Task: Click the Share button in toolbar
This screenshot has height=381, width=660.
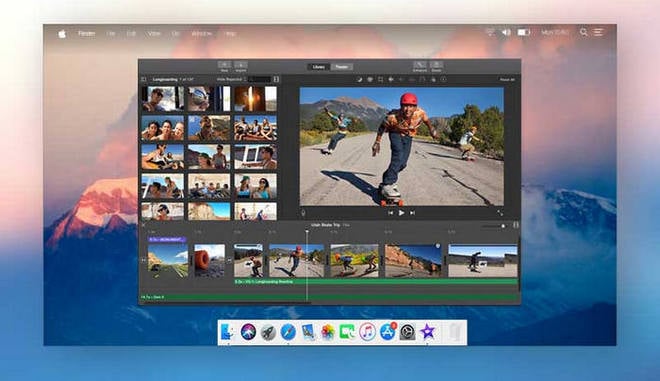Action: [436, 65]
